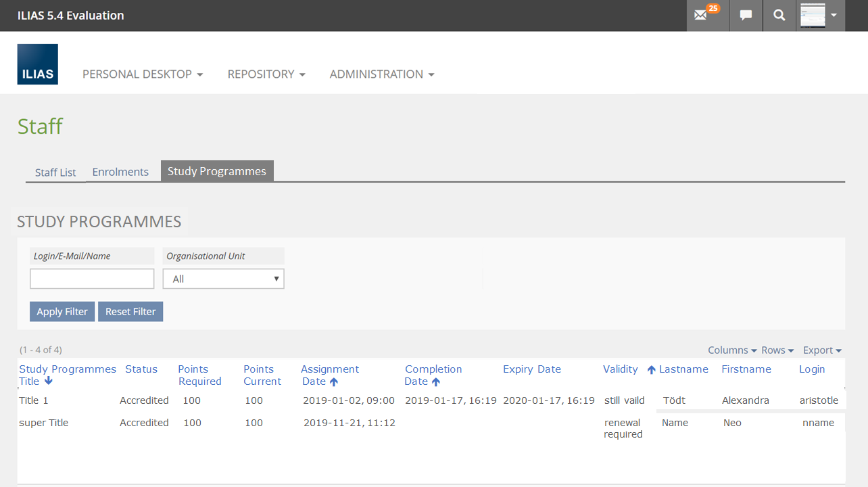
Task: Expand the Organisational Unit dropdown
Action: tap(223, 279)
